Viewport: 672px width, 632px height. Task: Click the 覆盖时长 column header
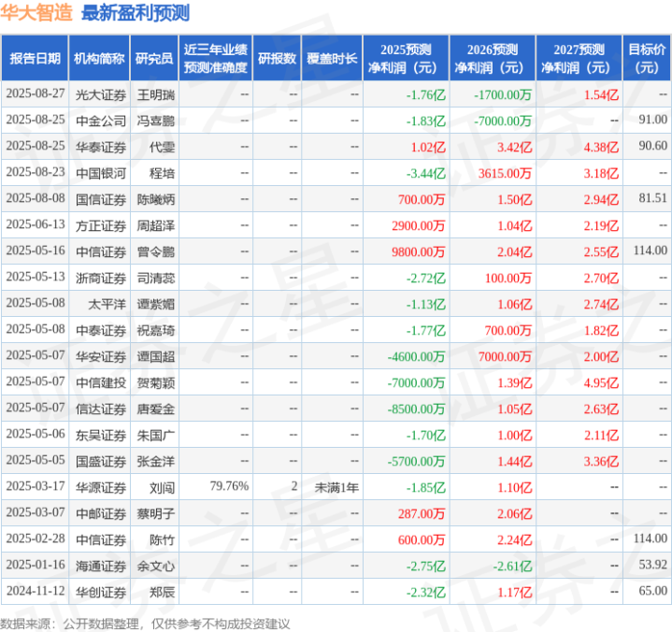coord(332,58)
